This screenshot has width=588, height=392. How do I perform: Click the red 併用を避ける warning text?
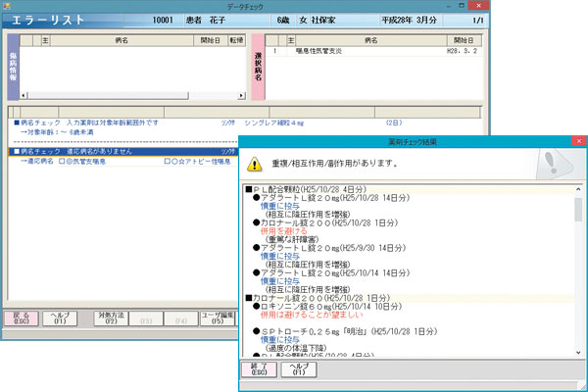point(284,231)
